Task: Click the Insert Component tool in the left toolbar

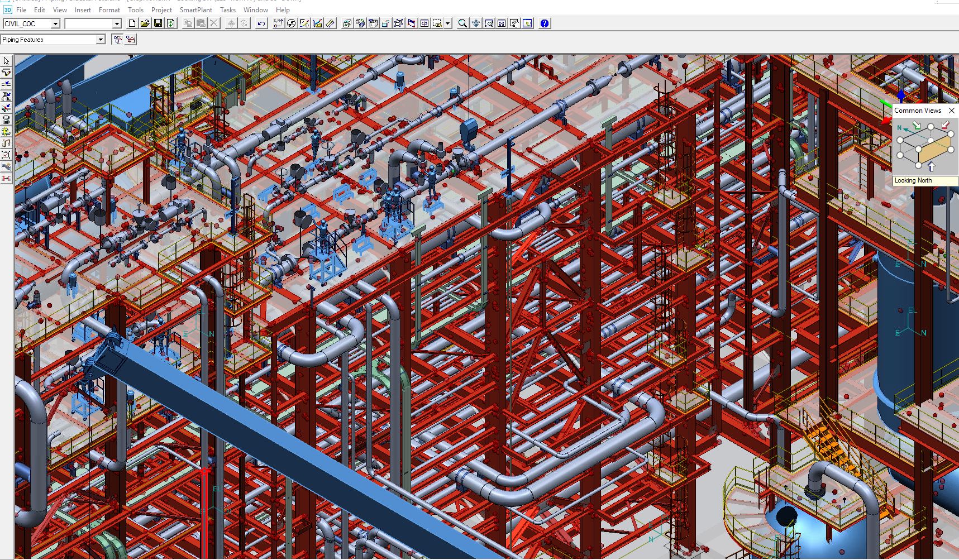Action: point(6,96)
